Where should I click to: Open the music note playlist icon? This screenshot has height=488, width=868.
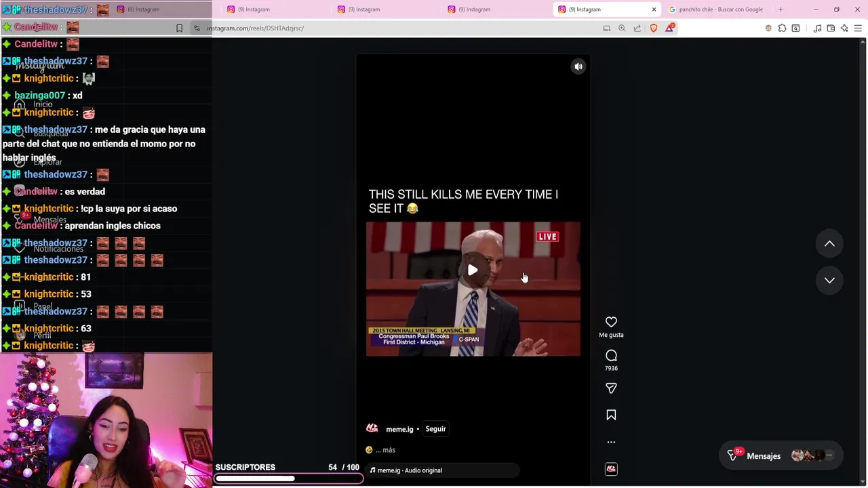(x=817, y=28)
